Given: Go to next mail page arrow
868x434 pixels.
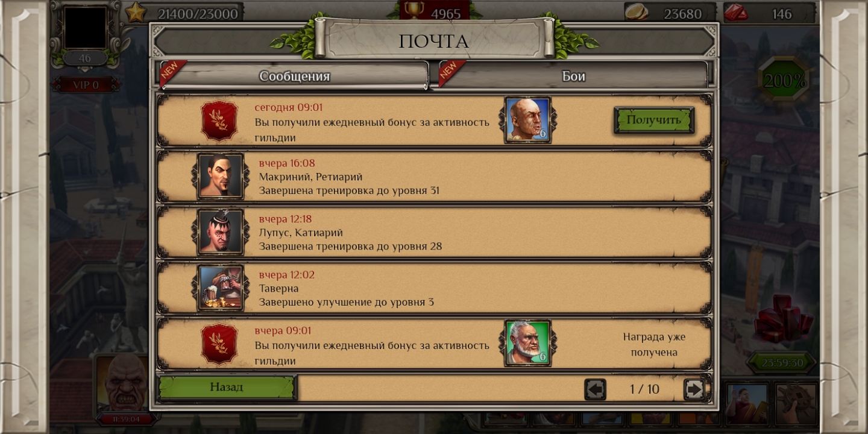Looking at the screenshot, I should (x=694, y=389).
